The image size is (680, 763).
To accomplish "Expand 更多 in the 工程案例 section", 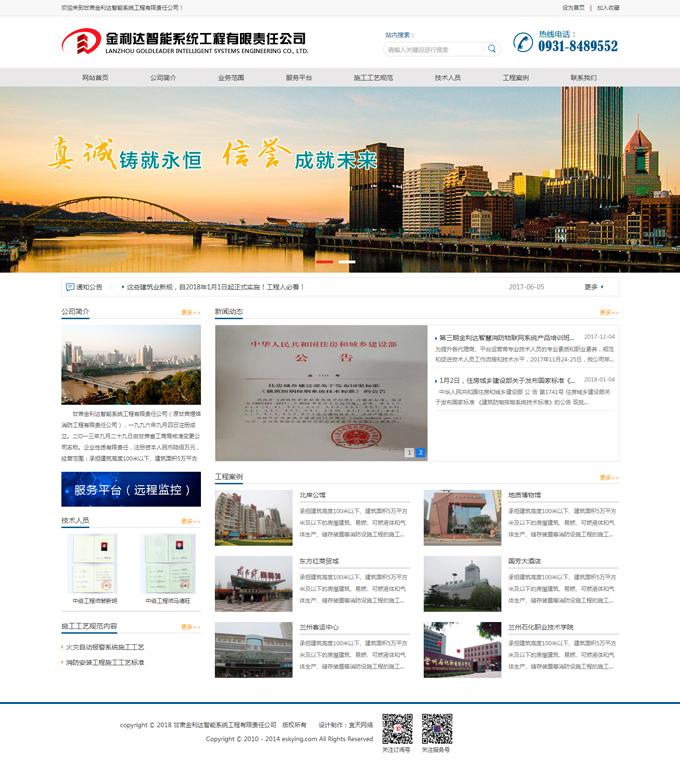I will [608, 477].
